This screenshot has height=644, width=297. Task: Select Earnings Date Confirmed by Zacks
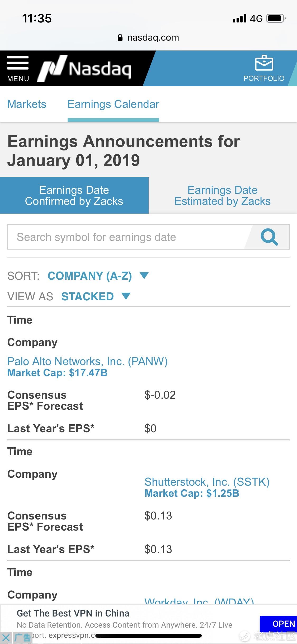[74, 195]
